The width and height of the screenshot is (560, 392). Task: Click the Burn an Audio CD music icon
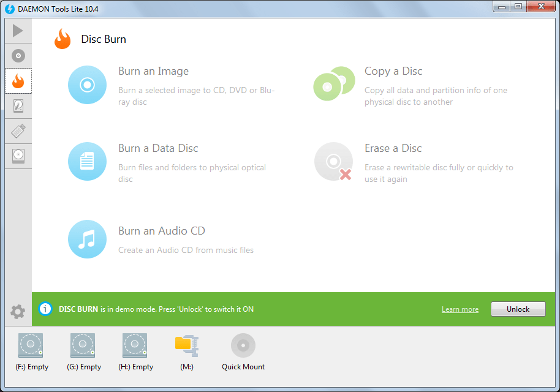point(87,239)
